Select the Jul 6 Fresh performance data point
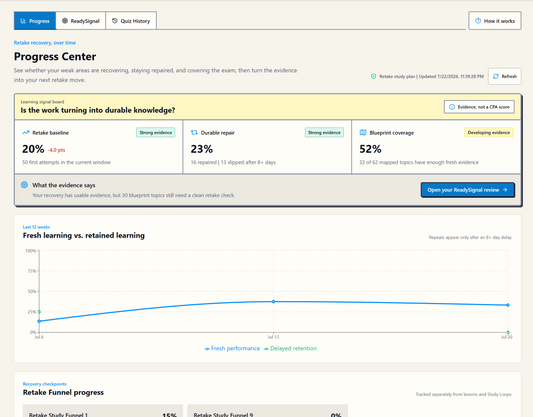Viewport: 533px width, 417px height. click(x=39, y=321)
